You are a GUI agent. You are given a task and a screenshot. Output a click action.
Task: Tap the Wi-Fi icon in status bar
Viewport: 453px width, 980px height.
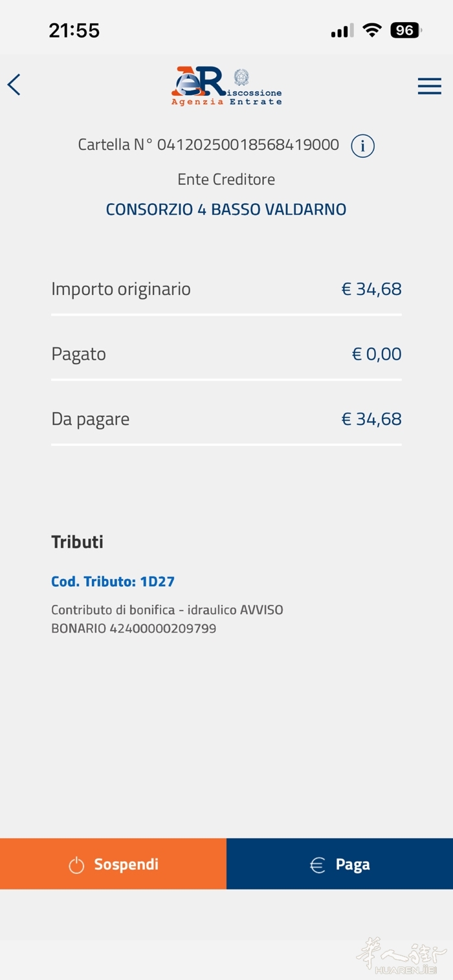click(372, 30)
